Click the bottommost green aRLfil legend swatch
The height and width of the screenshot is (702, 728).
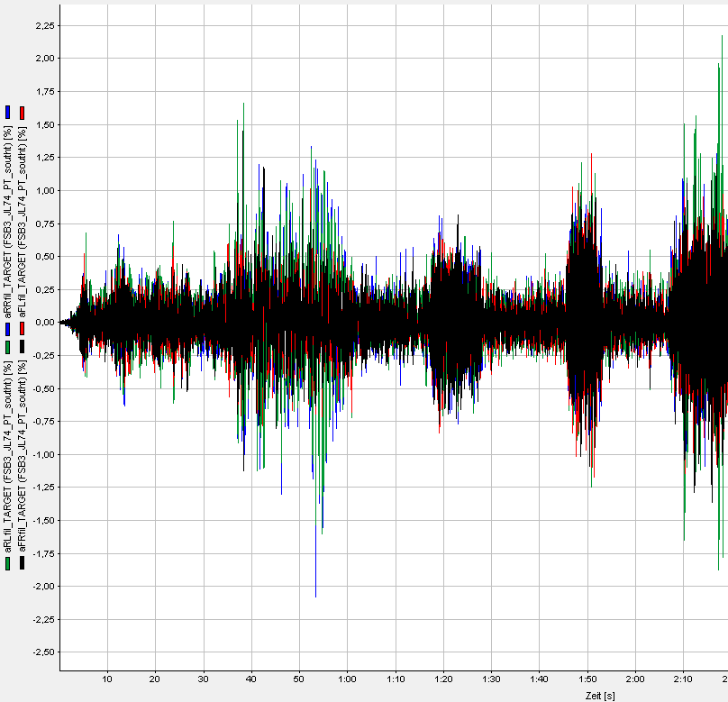[8, 563]
